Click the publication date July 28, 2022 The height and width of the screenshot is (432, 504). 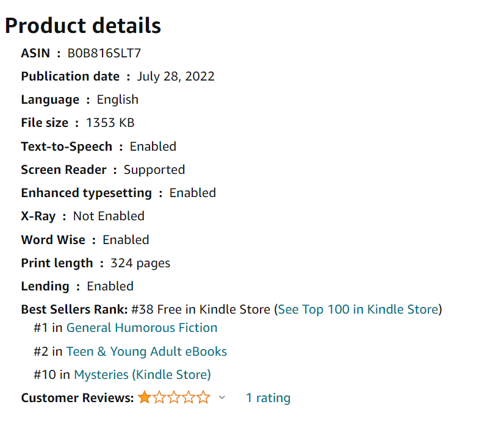[x=176, y=76]
